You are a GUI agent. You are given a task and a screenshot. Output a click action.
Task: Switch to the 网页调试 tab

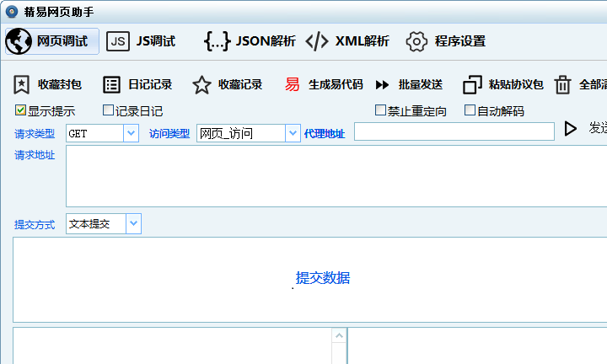point(52,41)
